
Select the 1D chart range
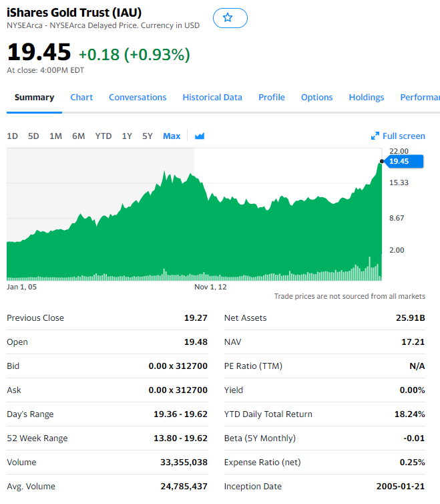(12, 136)
